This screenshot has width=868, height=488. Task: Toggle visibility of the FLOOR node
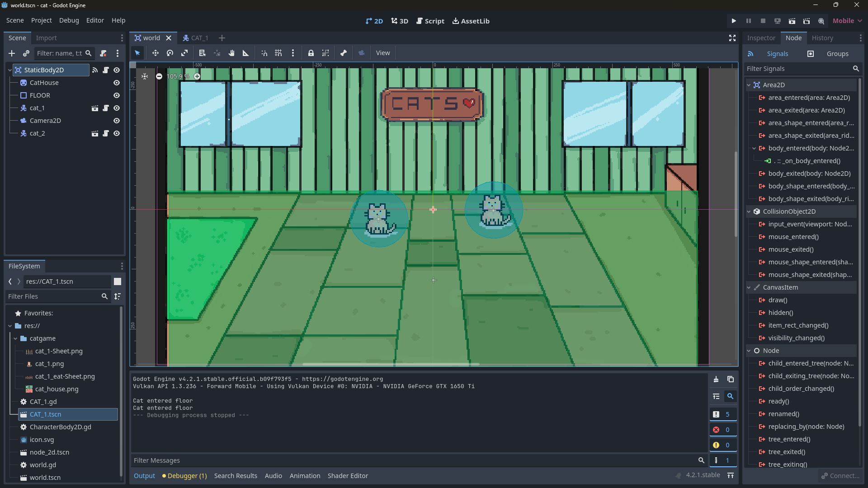click(117, 95)
